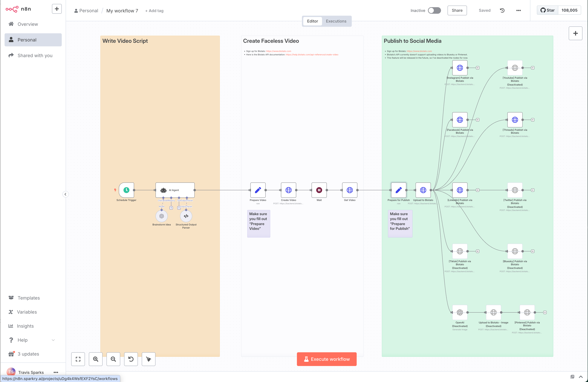Select the Structured Output Parser node

click(x=186, y=216)
